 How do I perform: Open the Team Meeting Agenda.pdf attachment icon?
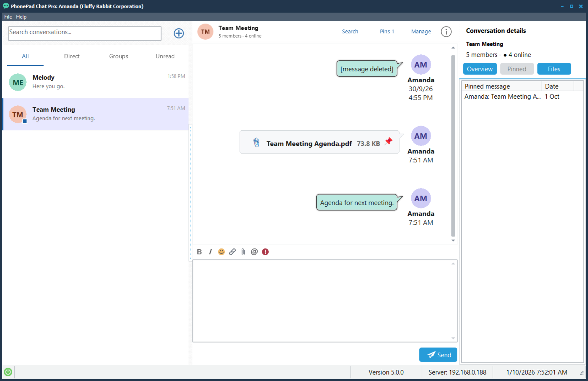tap(256, 143)
